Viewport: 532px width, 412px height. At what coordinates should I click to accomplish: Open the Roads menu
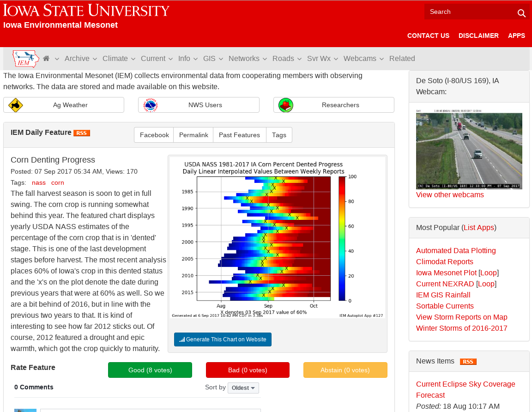click(x=287, y=58)
